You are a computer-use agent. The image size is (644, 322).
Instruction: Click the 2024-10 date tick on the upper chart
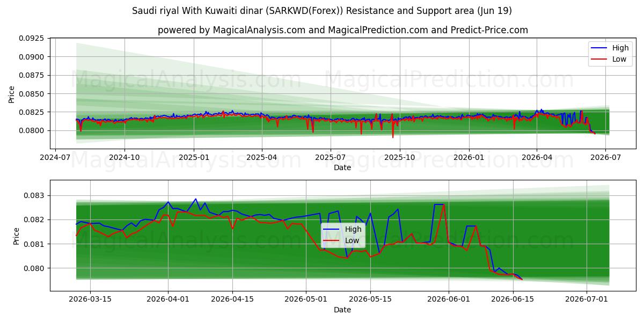(x=125, y=157)
